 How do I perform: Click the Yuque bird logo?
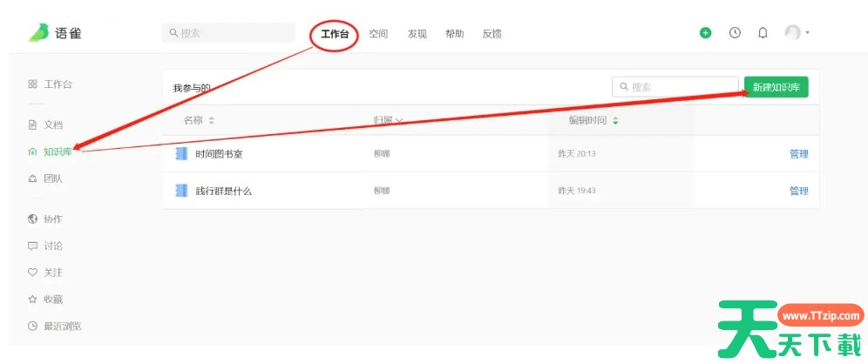click(40, 33)
